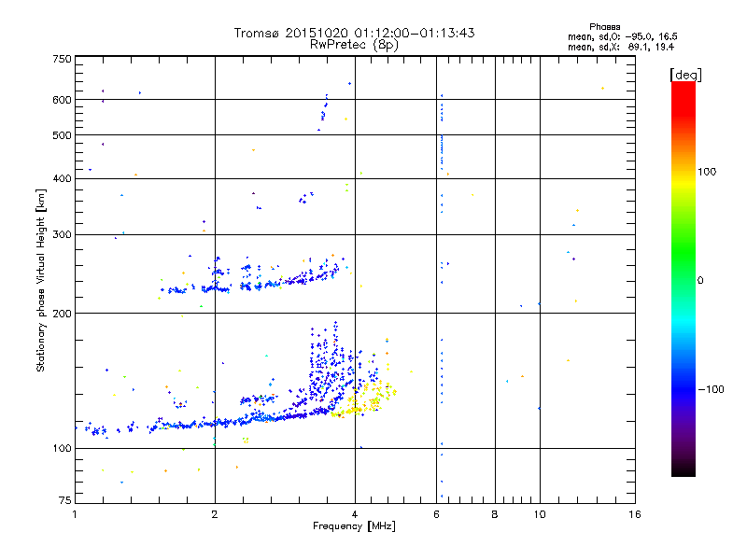Select the 'RwPretec (8p)' subtitle

(354, 45)
